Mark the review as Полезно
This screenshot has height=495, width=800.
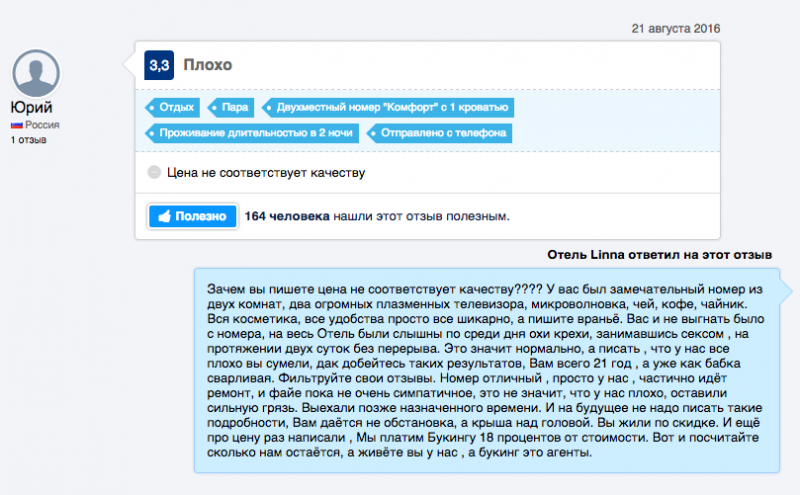pos(192,216)
